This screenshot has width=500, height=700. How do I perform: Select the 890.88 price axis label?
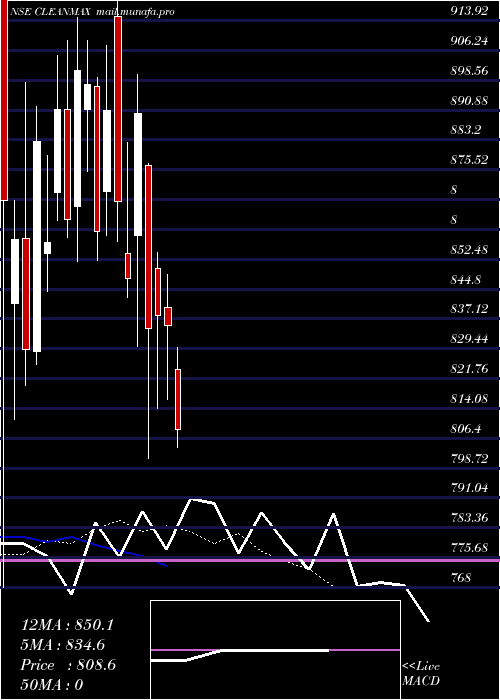[469, 101]
